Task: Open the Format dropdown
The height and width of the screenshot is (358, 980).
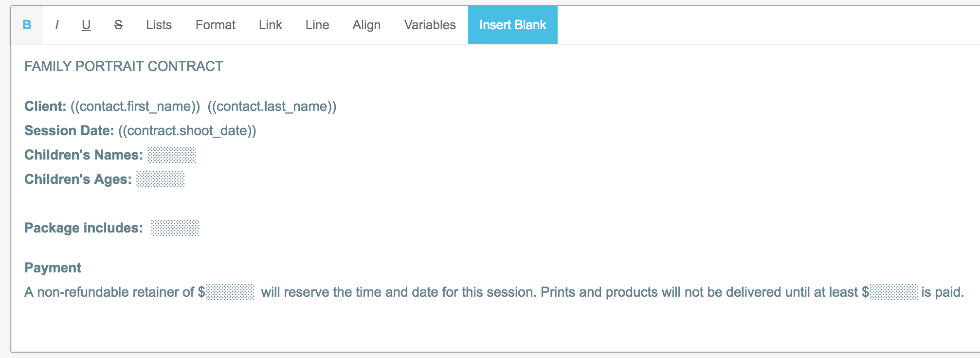Action: tap(215, 25)
